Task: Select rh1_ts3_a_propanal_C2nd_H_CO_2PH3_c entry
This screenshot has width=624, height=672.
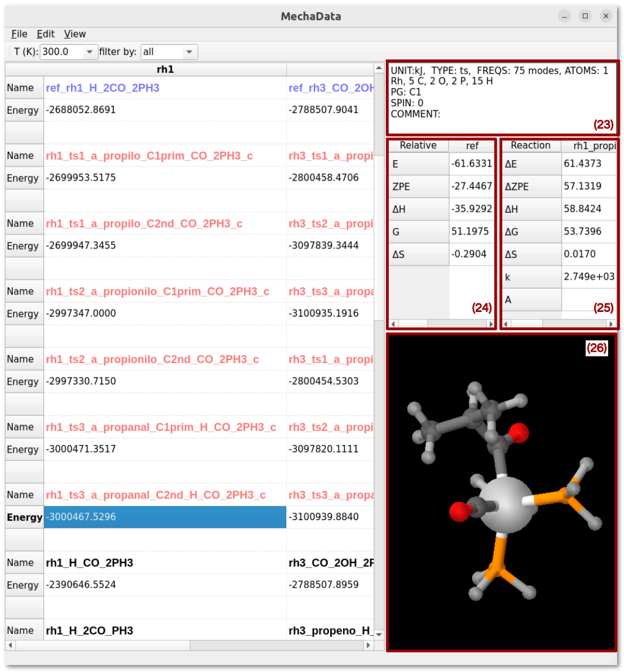Action: click(165, 494)
